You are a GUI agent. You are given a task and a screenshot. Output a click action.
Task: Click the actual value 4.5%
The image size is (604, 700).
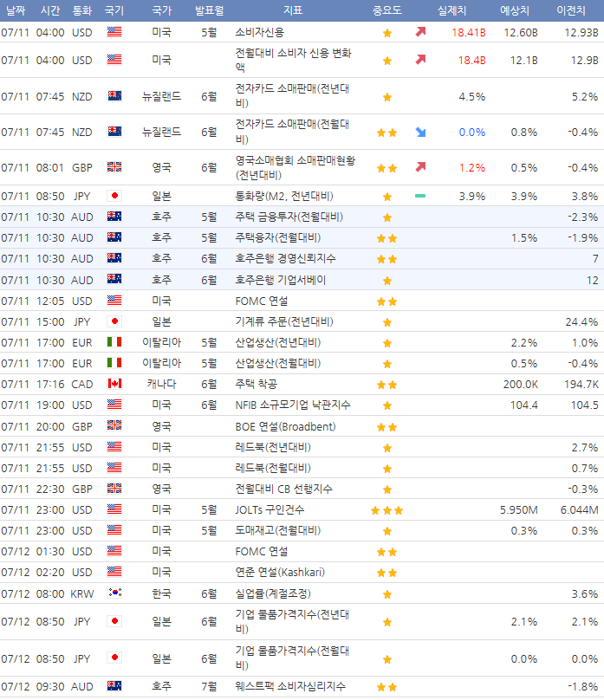[x=472, y=97]
